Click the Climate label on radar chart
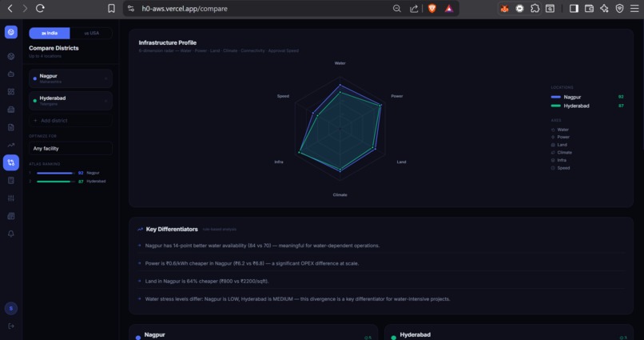Screen dimensions: 644x340 340,195
